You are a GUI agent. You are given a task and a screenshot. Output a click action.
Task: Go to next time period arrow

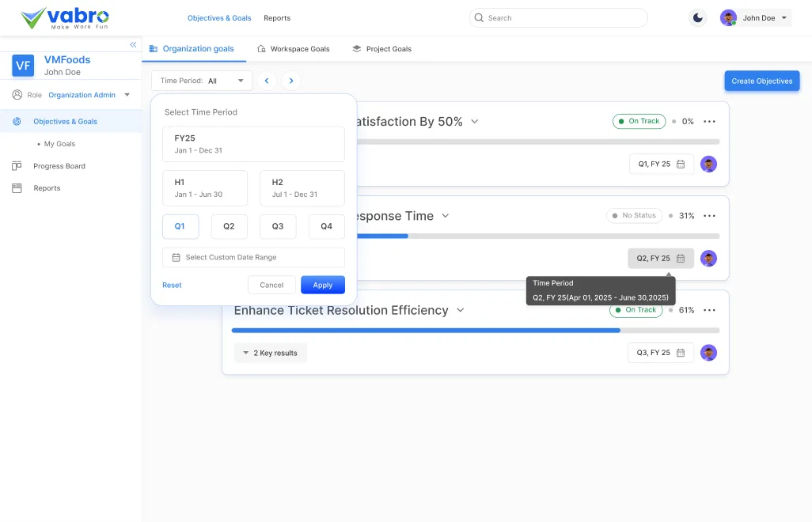(291, 81)
